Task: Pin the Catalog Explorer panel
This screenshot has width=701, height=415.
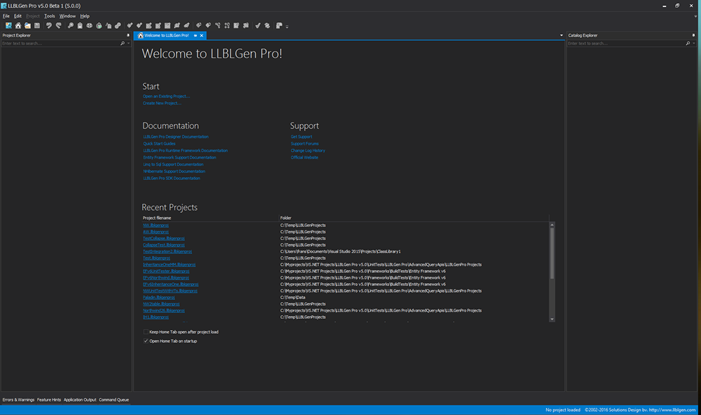Action: [x=693, y=35]
